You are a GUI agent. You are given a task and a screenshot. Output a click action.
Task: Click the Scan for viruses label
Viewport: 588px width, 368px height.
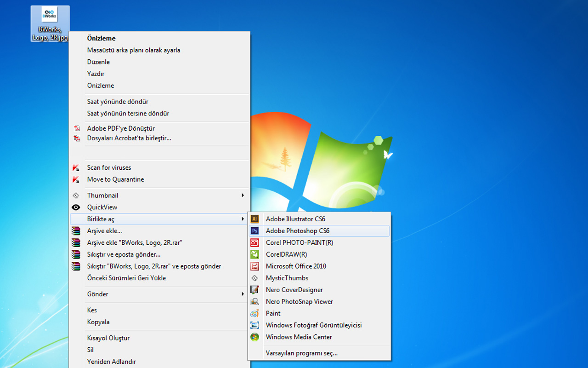(109, 167)
